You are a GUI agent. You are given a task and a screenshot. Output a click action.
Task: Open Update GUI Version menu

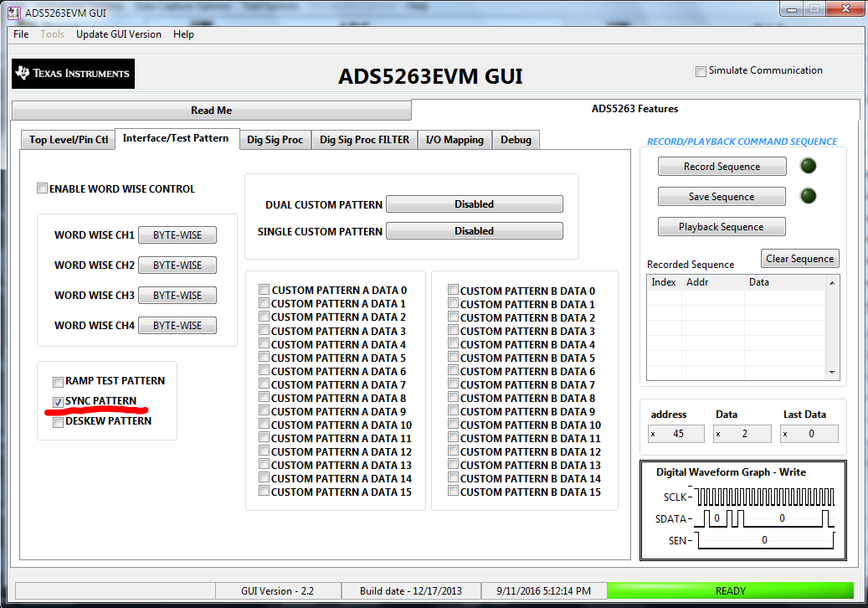pyautogui.click(x=119, y=34)
